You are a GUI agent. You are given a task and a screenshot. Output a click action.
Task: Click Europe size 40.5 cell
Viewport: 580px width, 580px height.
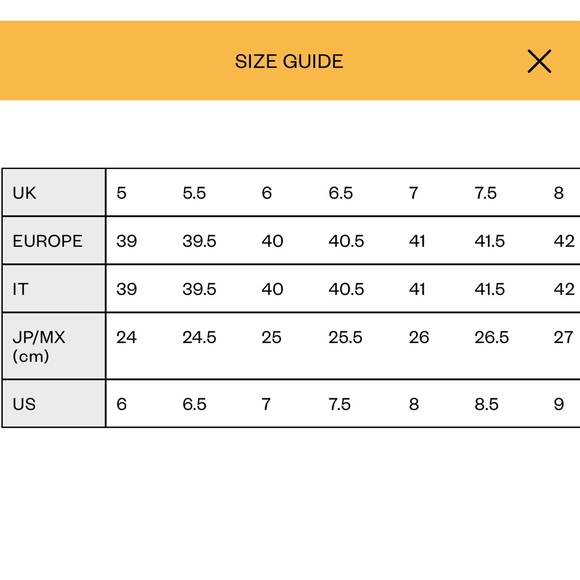point(346,241)
